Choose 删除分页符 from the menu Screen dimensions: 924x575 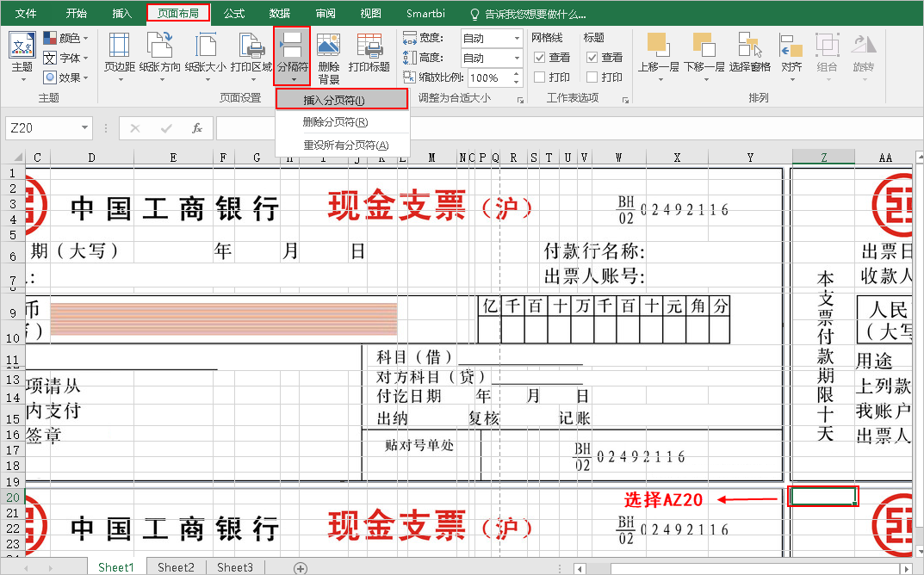coord(342,122)
